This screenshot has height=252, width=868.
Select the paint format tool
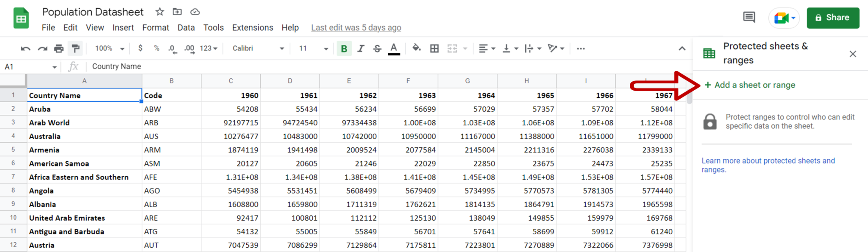76,49
